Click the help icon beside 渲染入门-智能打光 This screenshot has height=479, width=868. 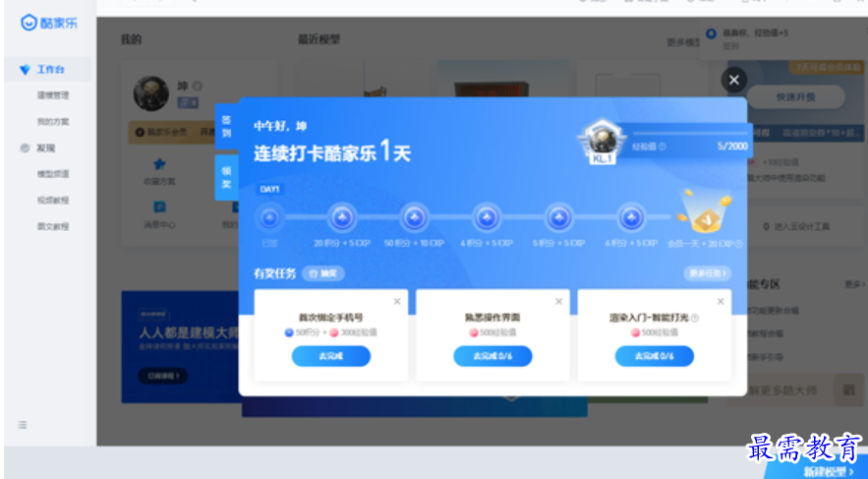coord(695,319)
